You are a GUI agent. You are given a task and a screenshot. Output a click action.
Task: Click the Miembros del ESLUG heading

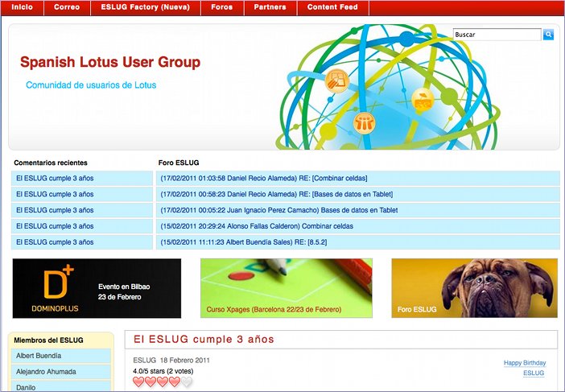pos(48,340)
